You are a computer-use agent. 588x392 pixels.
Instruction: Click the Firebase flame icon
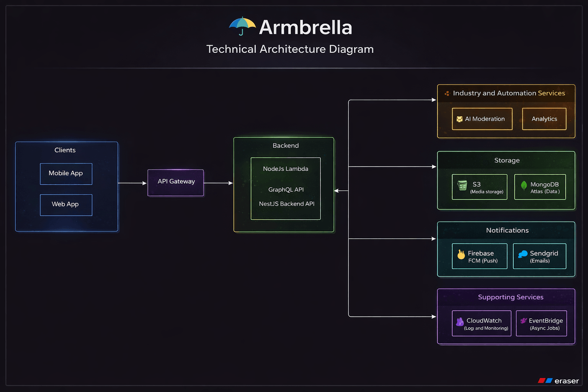pos(461,254)
